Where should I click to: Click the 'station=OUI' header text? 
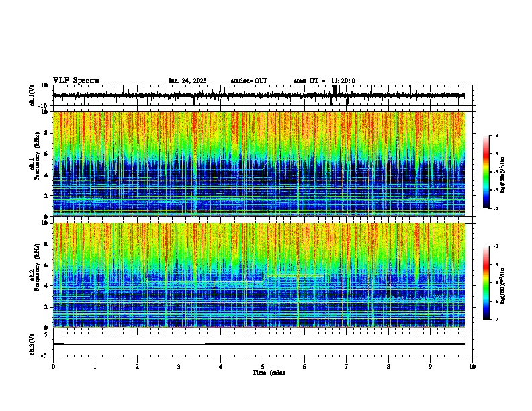[x=249, y=81]
